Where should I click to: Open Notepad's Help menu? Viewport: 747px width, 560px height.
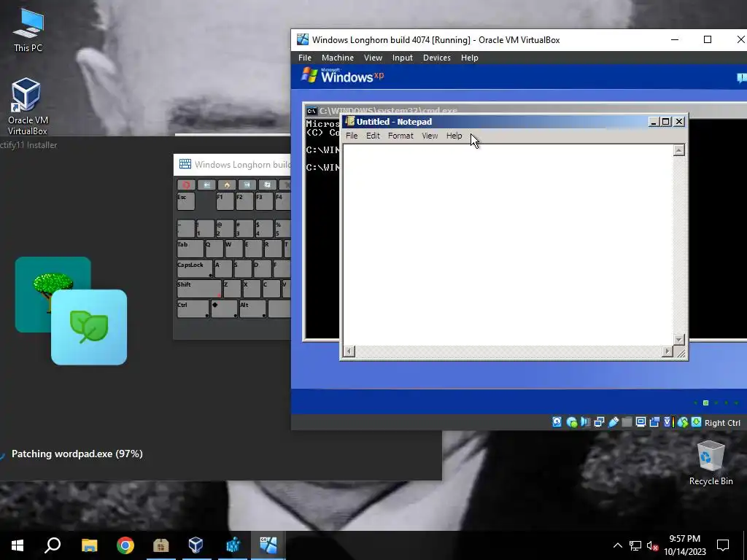coord(454,136)
